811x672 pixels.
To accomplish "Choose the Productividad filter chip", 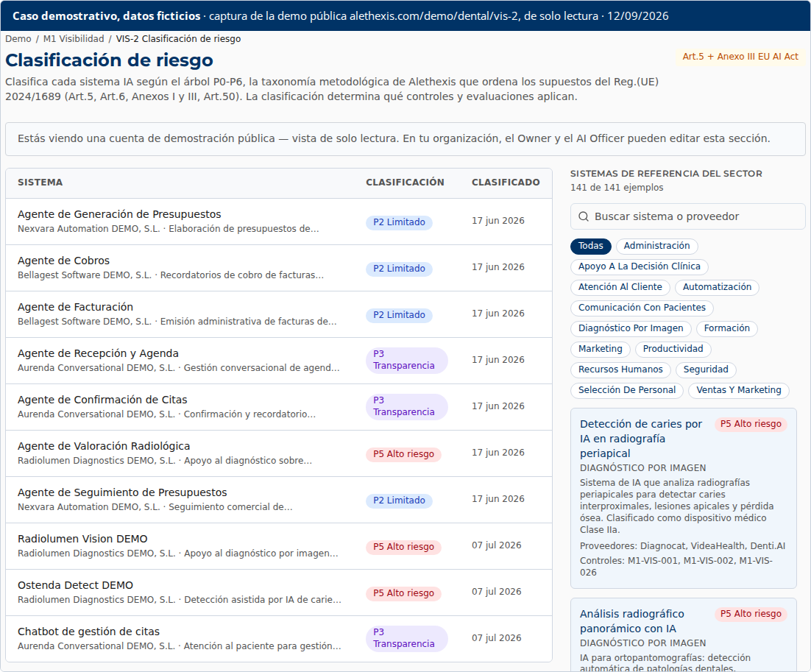I will (673, 349).
